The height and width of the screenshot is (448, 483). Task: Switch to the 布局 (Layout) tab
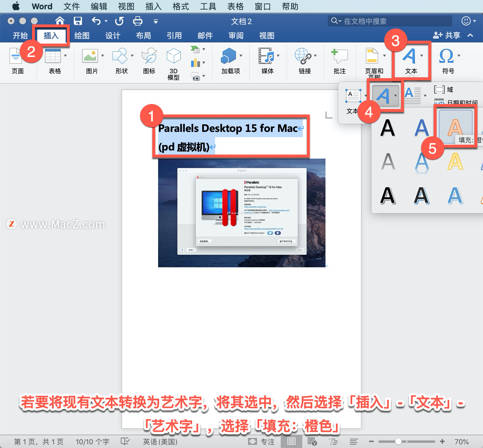pos(144,35)
